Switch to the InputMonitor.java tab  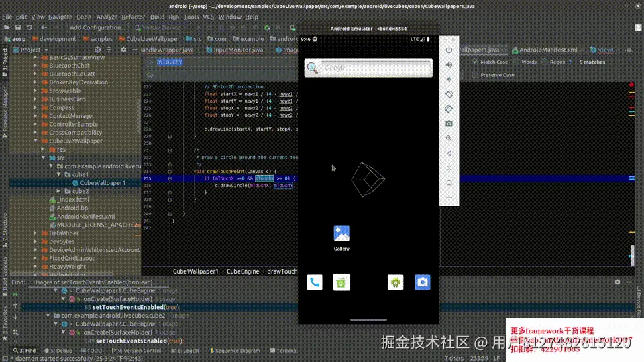[237, 50]
